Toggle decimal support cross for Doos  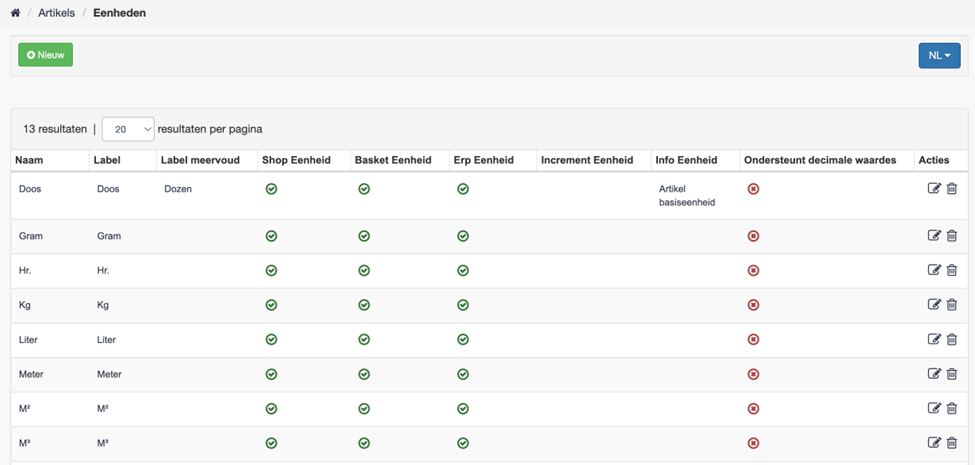753,189
